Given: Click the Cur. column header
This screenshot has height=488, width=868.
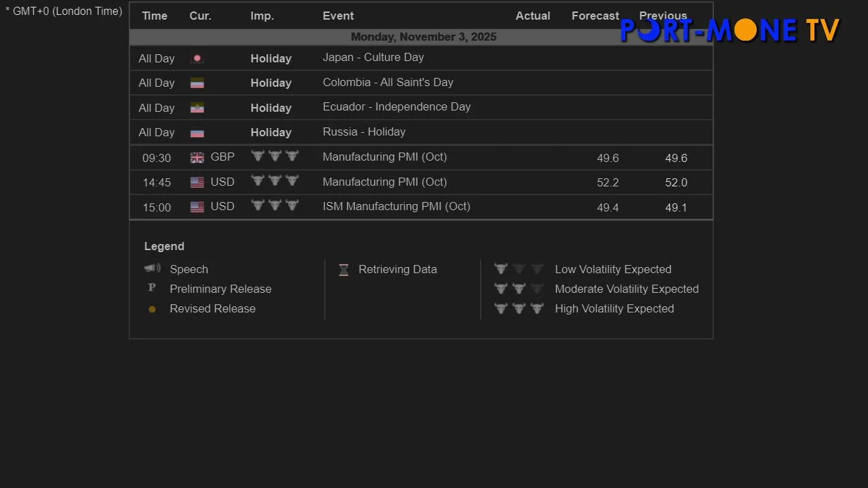Looking at the screenshot, I should click(x=200, y=16).
